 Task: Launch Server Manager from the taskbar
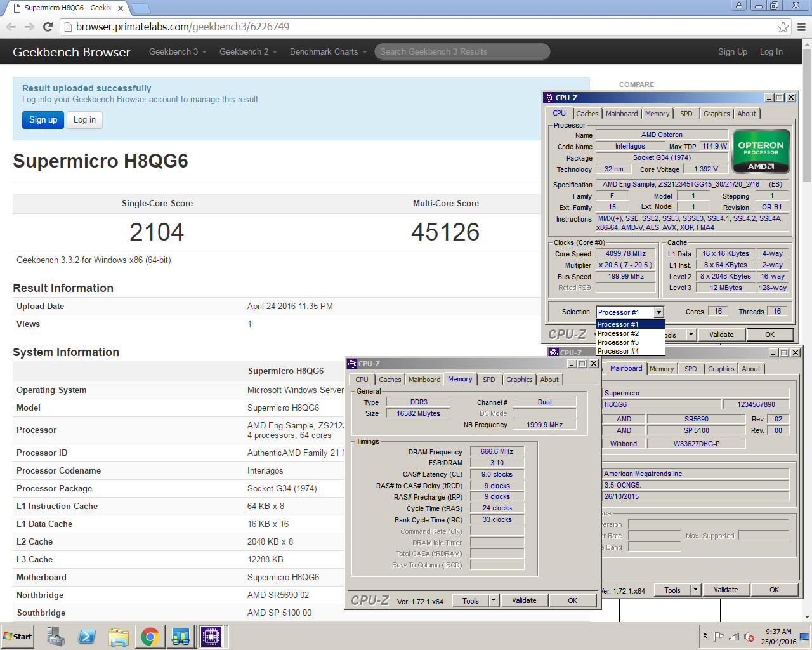click(56, 636)
